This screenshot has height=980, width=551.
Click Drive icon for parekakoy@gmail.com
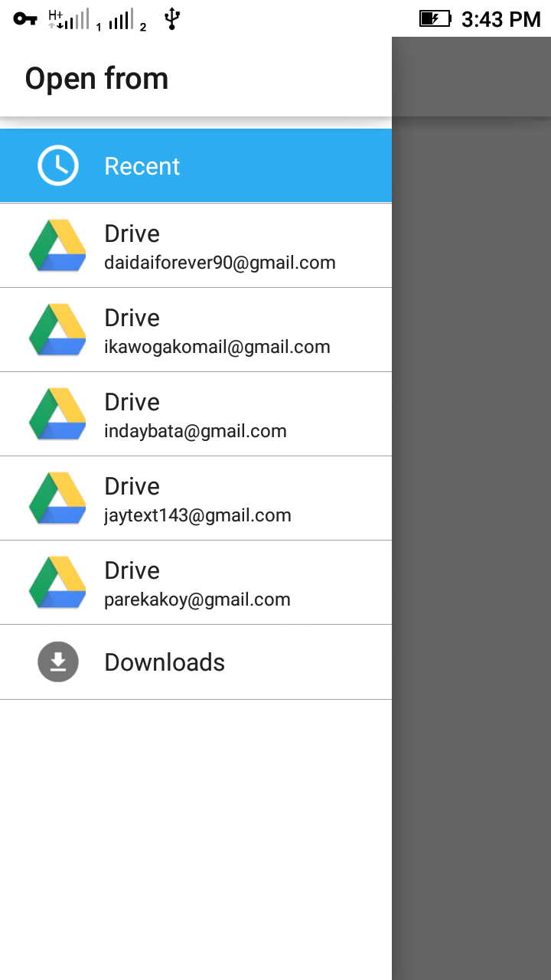tap(57, 583)
